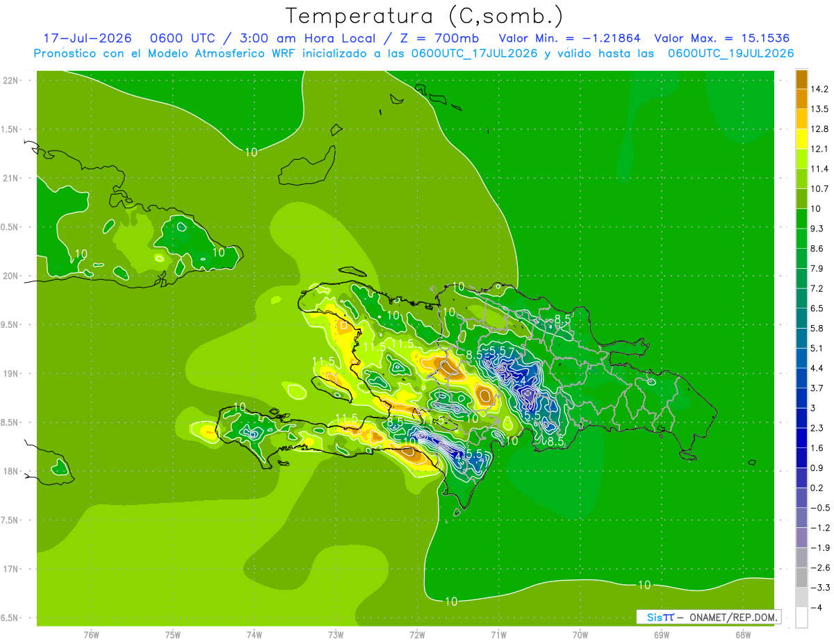834x644 pixels.
Task: Click the 14.2 legend value
Action: [x=819, y=89]
